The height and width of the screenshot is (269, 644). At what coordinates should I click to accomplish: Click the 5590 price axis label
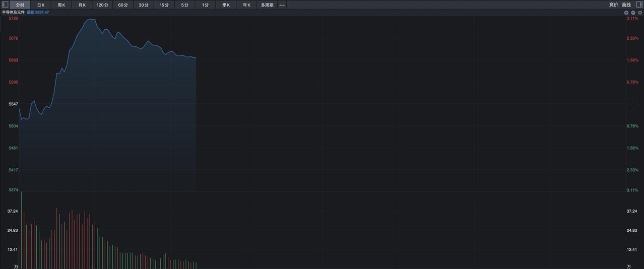(x=14, y=82)
